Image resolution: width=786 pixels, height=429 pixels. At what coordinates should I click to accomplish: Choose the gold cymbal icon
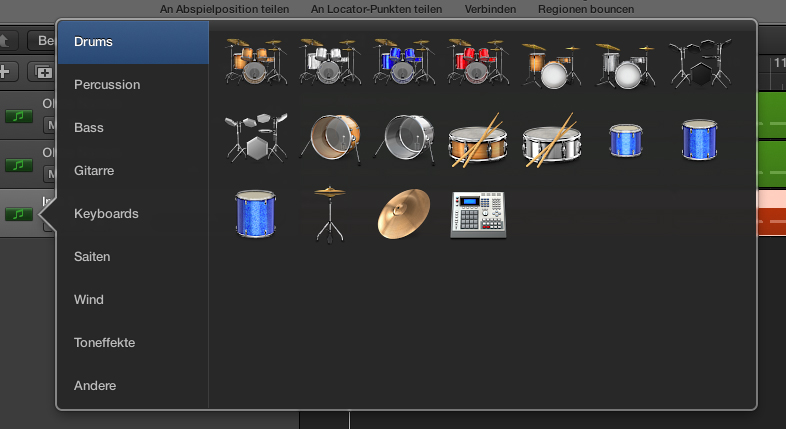(x=404, y=212)
